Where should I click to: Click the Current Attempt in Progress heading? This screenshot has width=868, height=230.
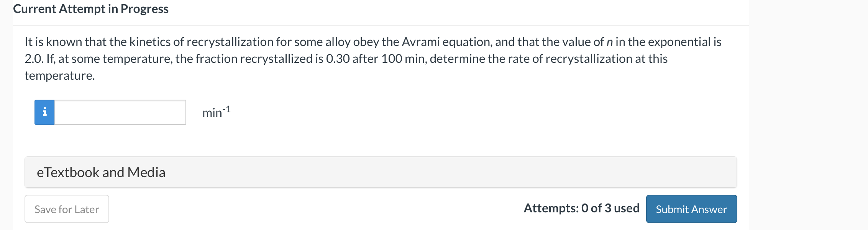click(90, 9)
